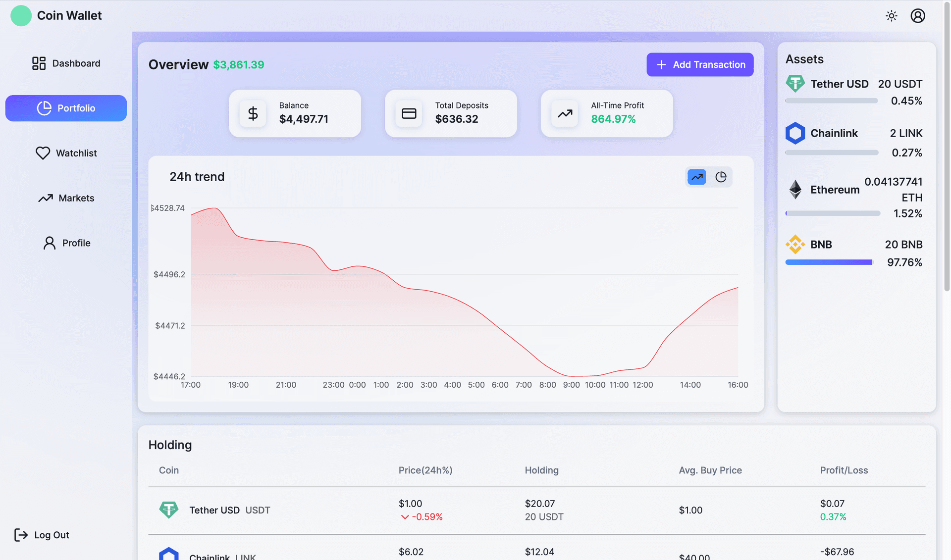951x560 pixels.
Task: Click the Coin Wallet green logo
Action: click(x=21, y=16)
